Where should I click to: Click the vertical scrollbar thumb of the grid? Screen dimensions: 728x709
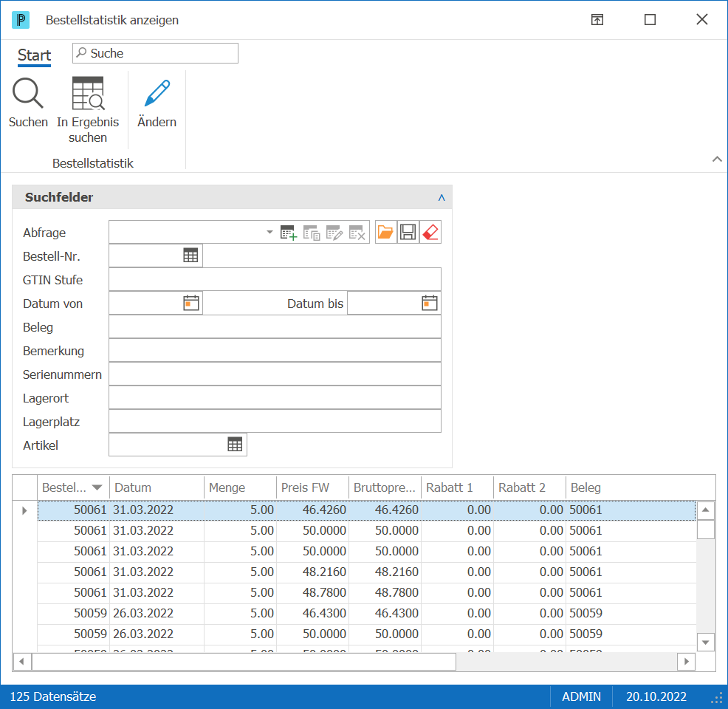click(706, 530)
